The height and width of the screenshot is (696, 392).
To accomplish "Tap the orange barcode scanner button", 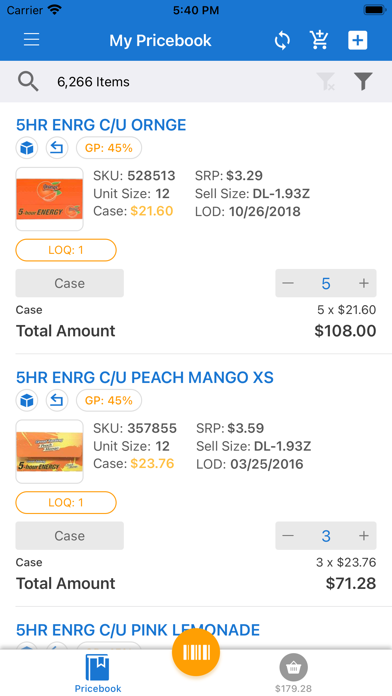I will tap(196, 652).
